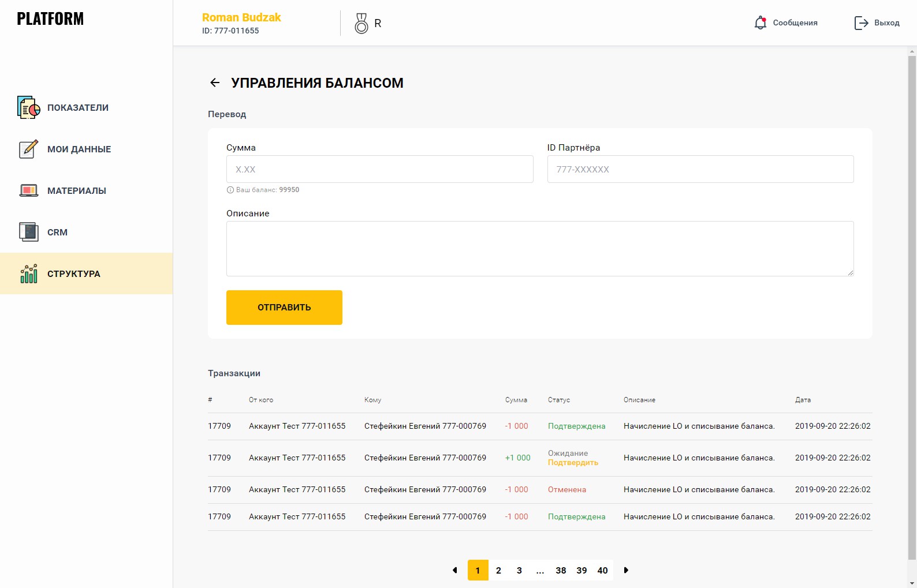This screenshot has width=917, height=588.
Task: Click the Статус column header
Action: coord(559,400)
